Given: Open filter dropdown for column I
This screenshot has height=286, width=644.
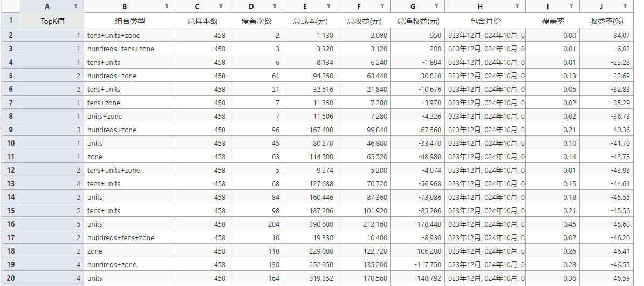Looking at the screenshot, I should point(571,6).
